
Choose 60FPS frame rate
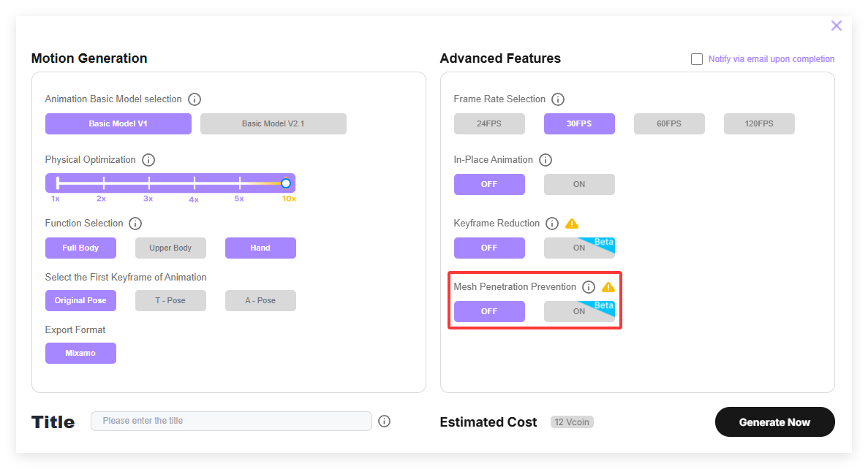[x=668, y=124]
